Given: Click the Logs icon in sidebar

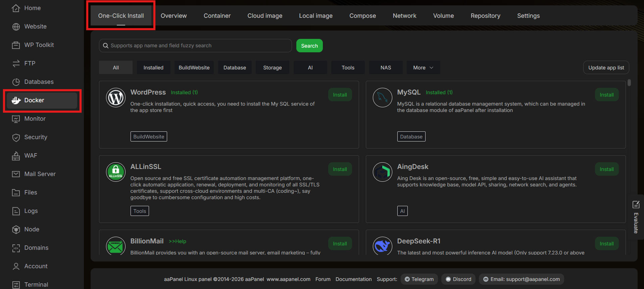Looking at the screenshot, I should [x=16, y=211].
